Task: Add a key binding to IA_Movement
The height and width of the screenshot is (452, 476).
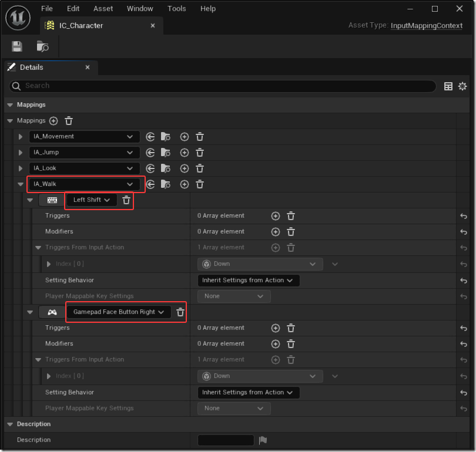Action: pyautogui.click(x=185, y=137)
